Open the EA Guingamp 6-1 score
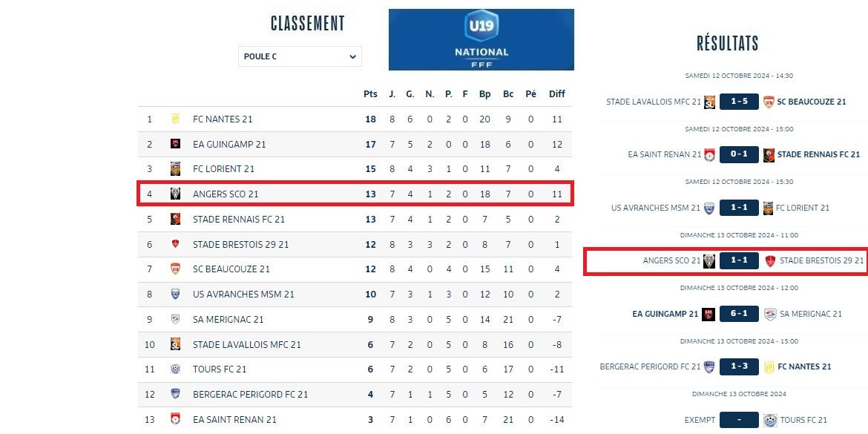 (739, 314)
